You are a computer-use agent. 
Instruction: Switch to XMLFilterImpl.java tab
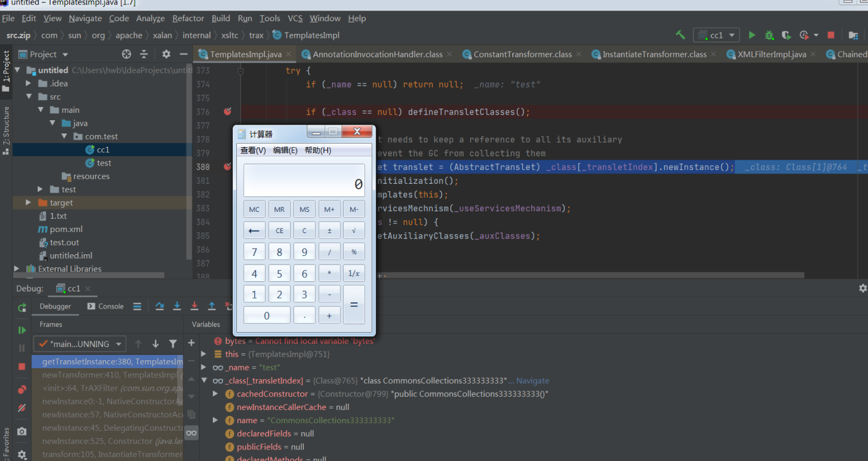771,54
